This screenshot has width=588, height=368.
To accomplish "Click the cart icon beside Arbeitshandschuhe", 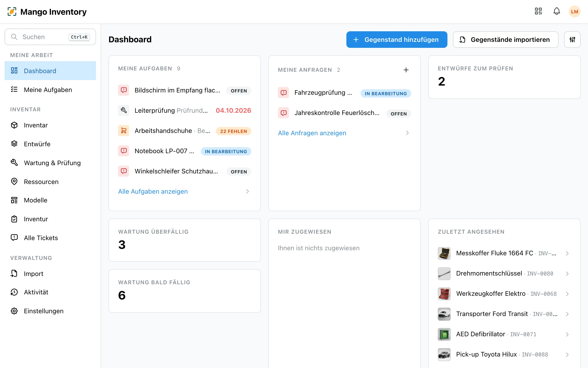I will tap(124, 131).
